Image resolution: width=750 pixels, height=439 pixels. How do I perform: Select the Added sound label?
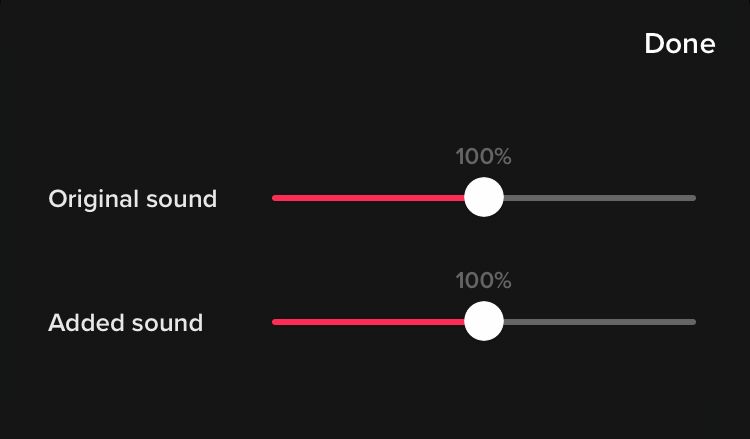125,323
